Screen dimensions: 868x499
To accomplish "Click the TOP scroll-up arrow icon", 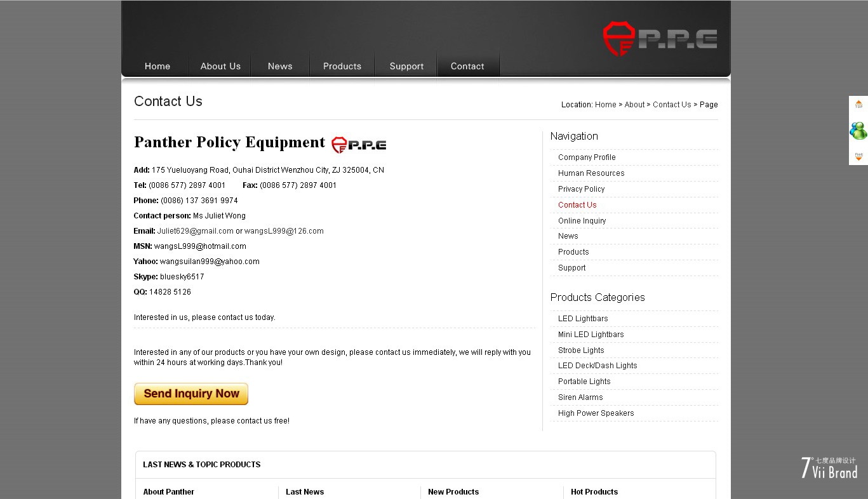I will click(x=858, y=104).
